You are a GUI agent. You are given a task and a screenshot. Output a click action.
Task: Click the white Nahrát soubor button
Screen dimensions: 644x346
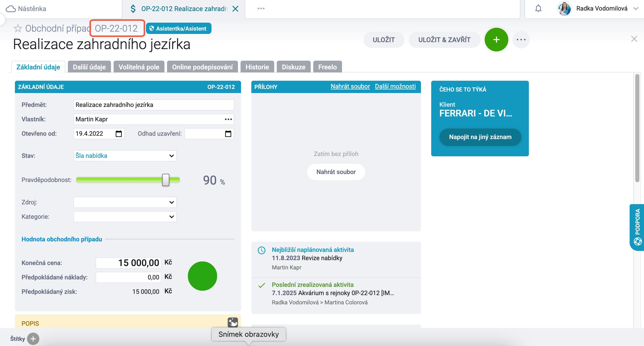[x=336, y=172]
